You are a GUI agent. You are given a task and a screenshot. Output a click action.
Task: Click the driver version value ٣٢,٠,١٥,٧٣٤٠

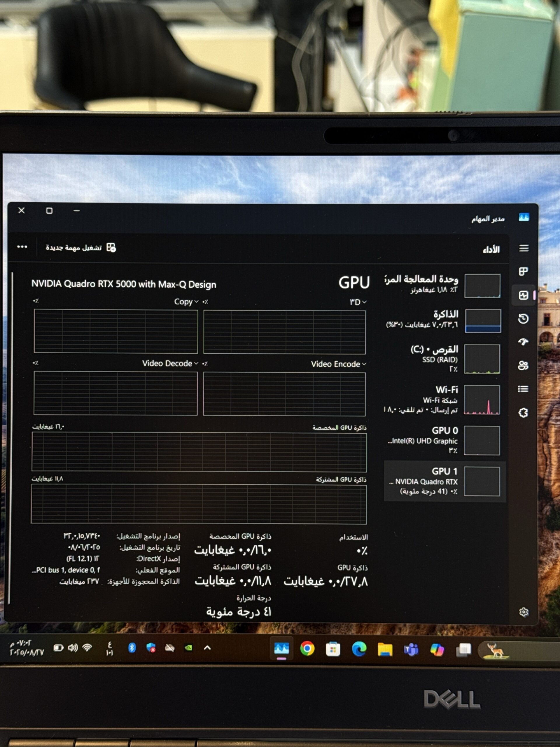tap(82, 536)
